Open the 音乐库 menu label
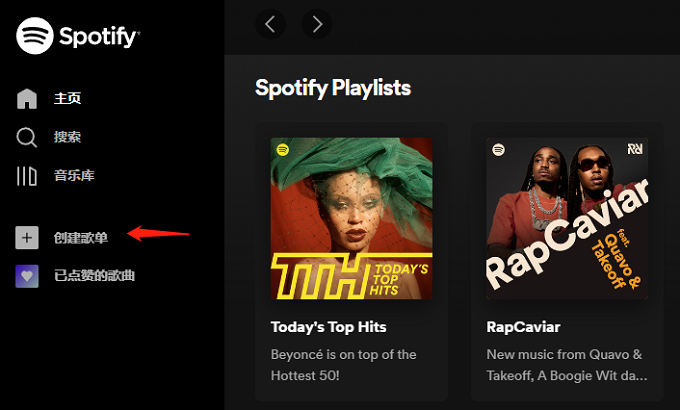Image resolution: width=680 pixels, height=410 pixels. pos(74,176)
